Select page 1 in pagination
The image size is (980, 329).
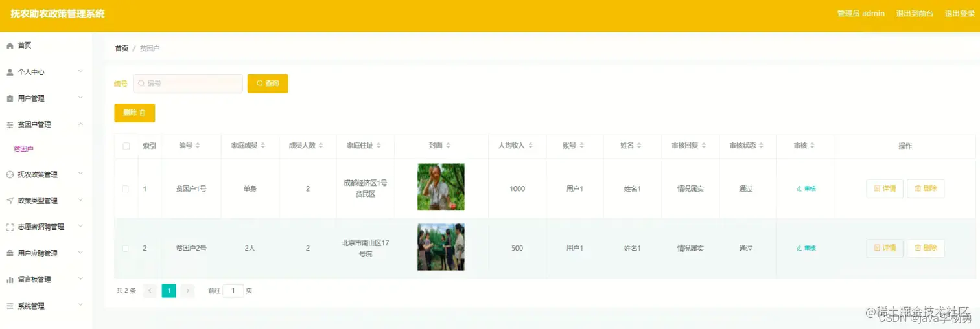pos(169,291)
